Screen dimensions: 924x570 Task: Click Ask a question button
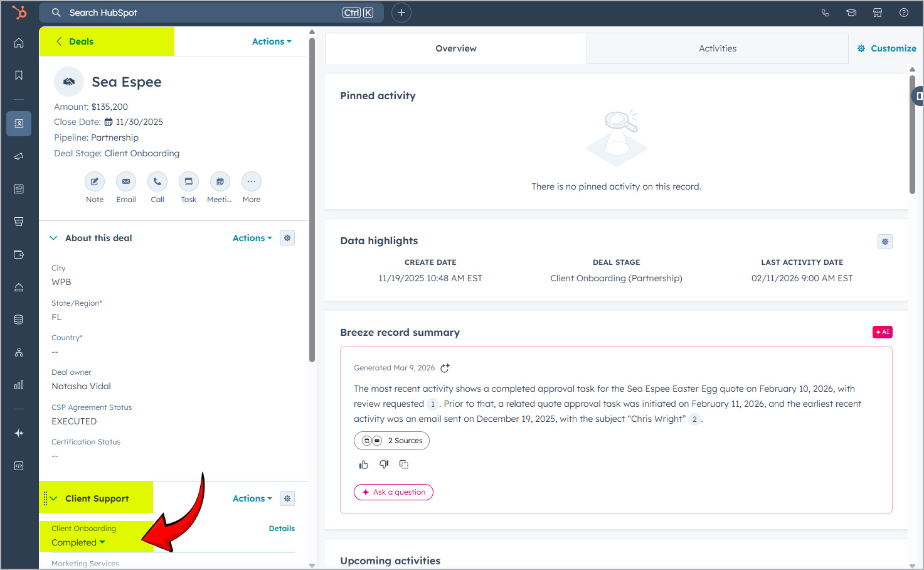(x=393, y=492)
